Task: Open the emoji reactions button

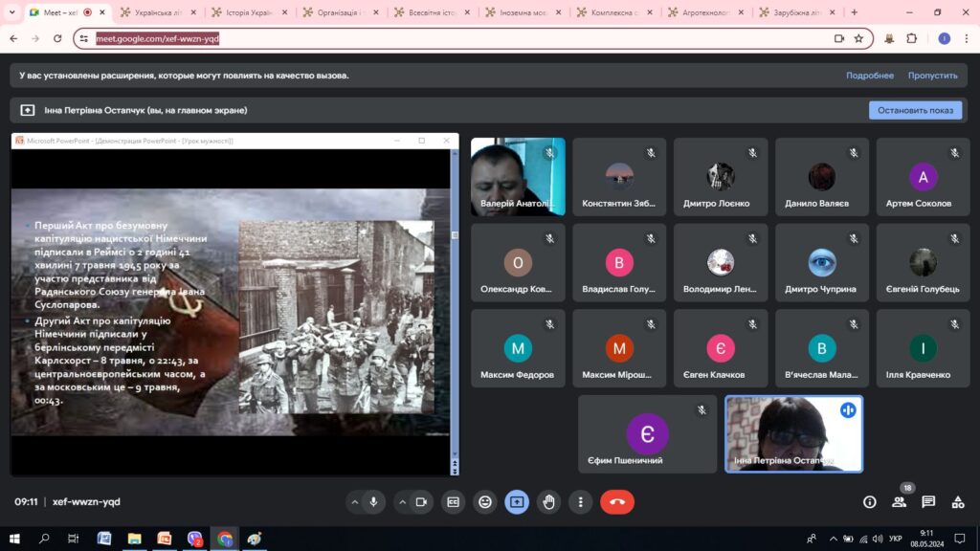Action: (x=485, y=501)
